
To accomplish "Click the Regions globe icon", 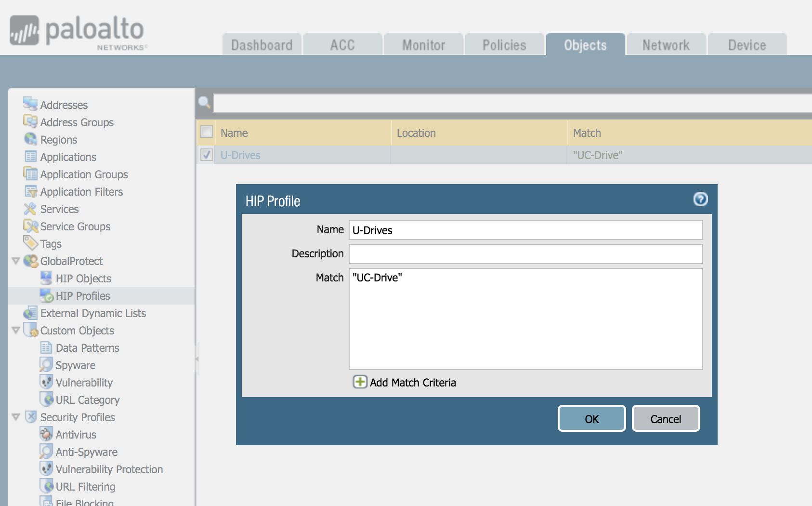I will tap(30, 139).
